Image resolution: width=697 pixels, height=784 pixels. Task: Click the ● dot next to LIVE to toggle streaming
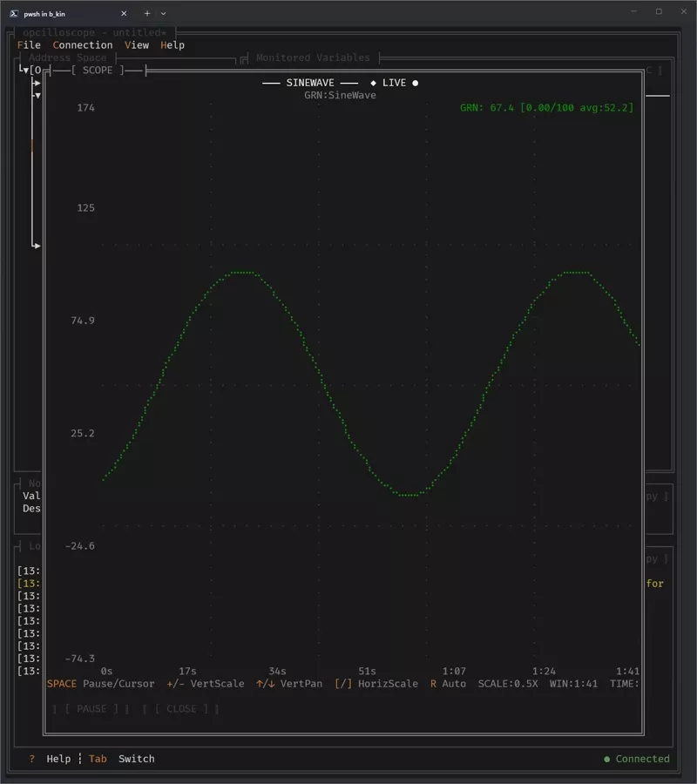[x=414, y=83]
